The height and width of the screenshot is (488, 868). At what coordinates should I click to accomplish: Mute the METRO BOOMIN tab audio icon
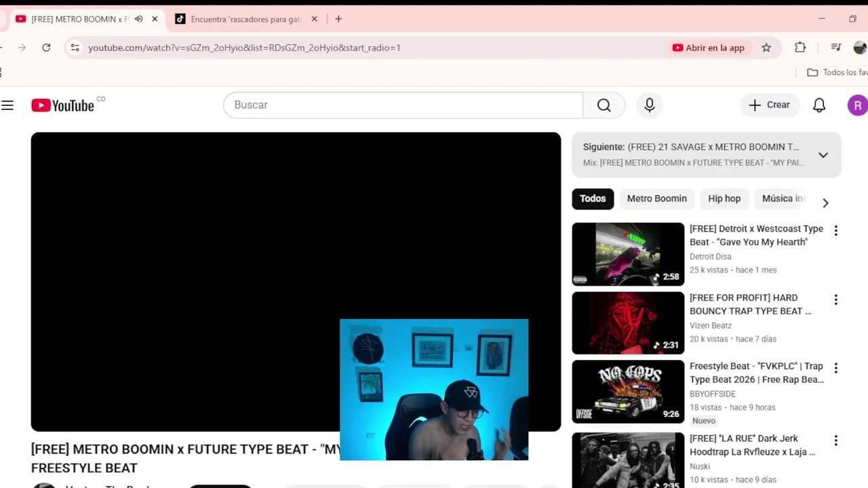point(139,19)
